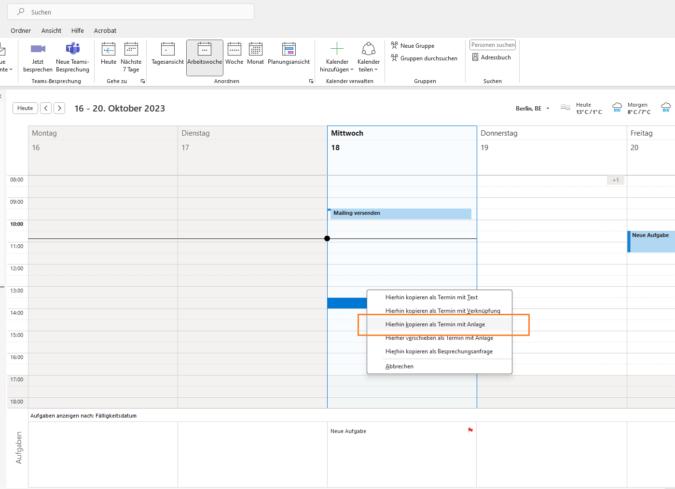
Task: Open Anordnen dialog launcher
Action: click(311, 81)
